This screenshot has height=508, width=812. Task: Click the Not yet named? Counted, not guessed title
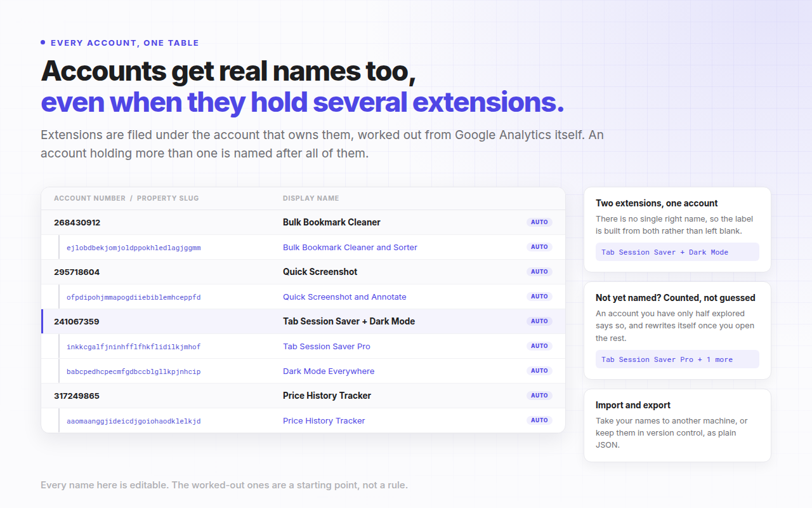click(x=676, y=298)
